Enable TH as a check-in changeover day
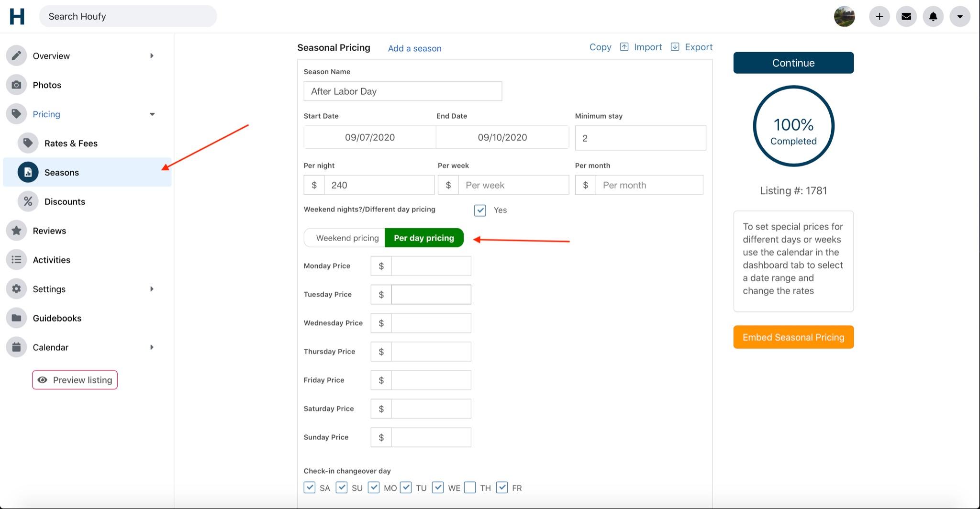This screenshot has height=509, width=980. pos(470,487)
